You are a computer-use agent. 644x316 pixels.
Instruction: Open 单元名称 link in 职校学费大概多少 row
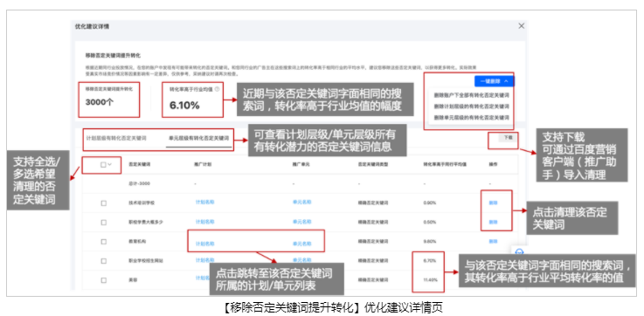pos(301,222)
